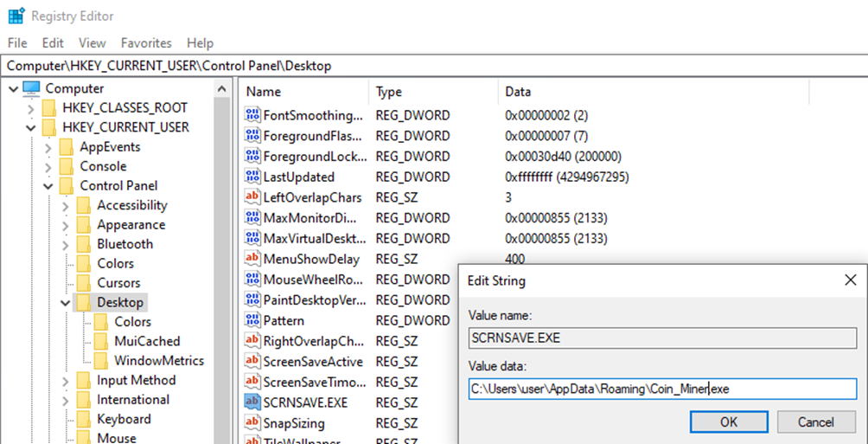Image resolution: width=868 pixels, height=444 pixels.
Task: Open the View menu
Action: (92, 42)
